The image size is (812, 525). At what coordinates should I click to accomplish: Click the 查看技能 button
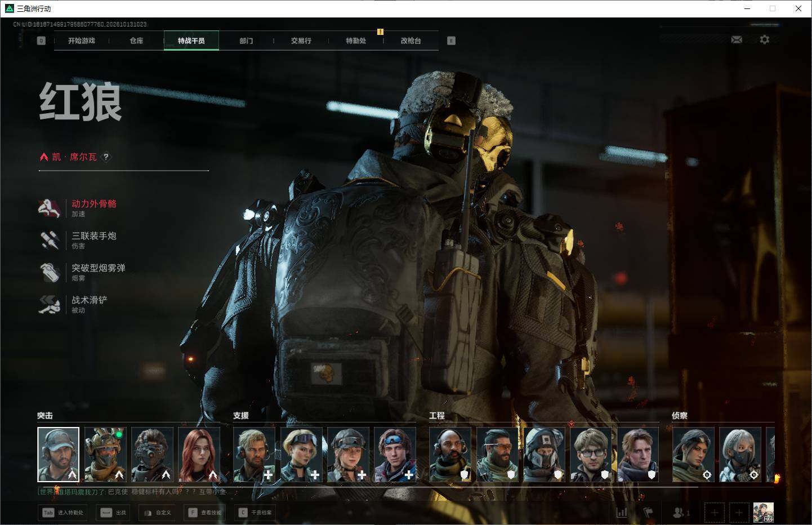205,513
